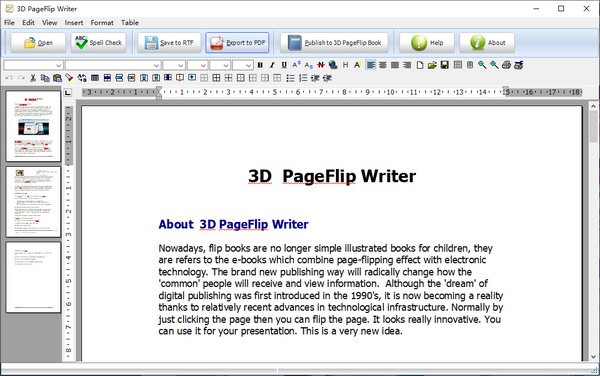Toggle subscript formatting
600x376 pixels.
coord(308,65)
